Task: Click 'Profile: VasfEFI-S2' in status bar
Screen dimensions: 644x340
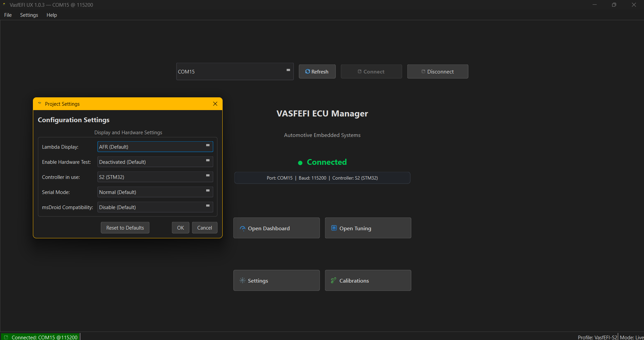Action: point(597,337)
